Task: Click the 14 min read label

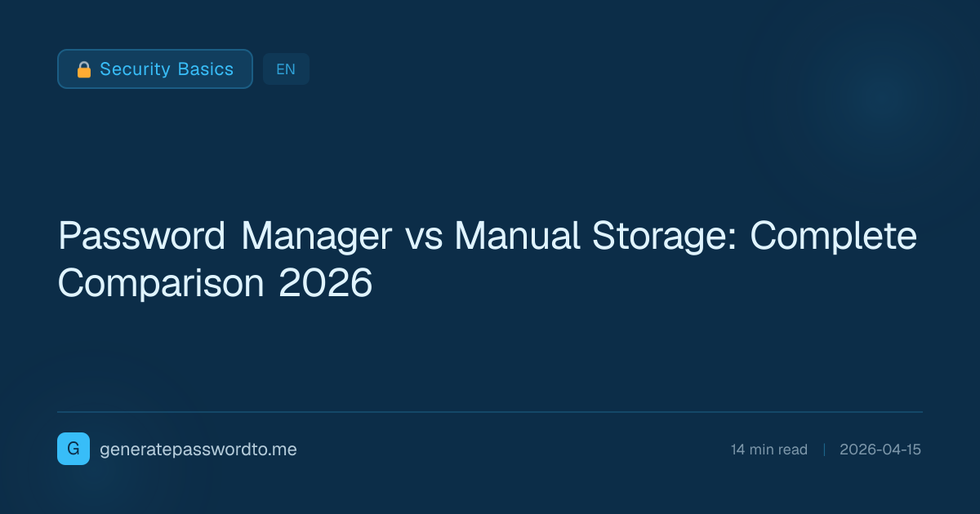Action: 768,450
